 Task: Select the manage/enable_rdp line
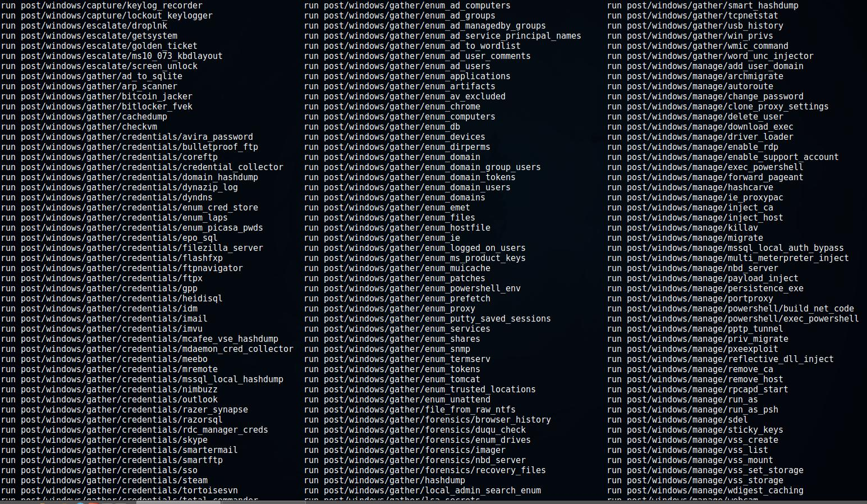(692, 147)
